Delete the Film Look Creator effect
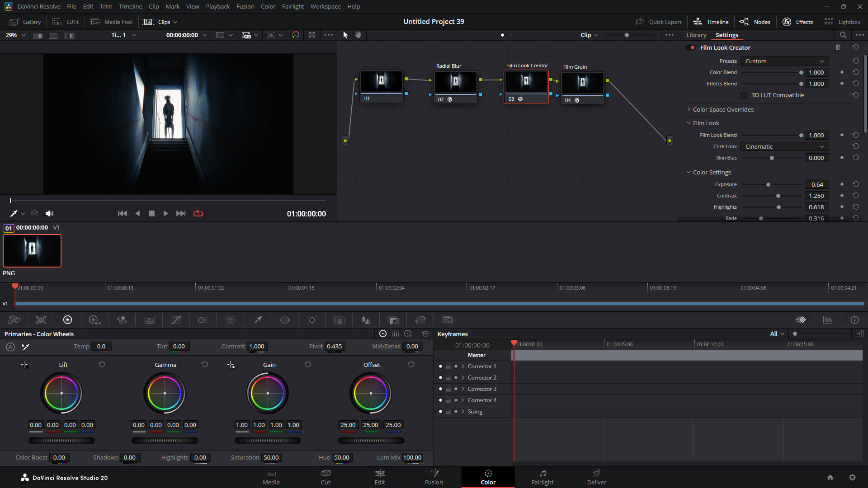Image resolution: width=868 pixels, height=488 pixels. coord(838,47)
